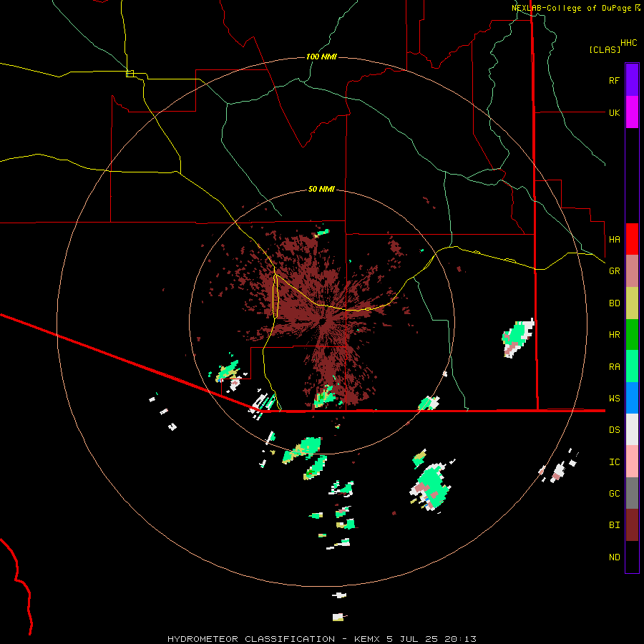The height and width of the screenshot is (644, 644).
Task: Select the BD yellow legend swatch
Action: click(632, 303)
